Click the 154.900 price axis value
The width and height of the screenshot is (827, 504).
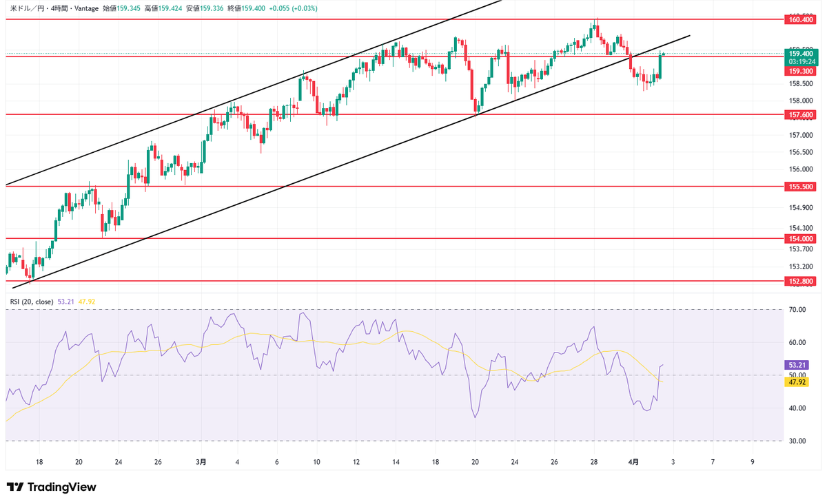(x=801, y=208)
